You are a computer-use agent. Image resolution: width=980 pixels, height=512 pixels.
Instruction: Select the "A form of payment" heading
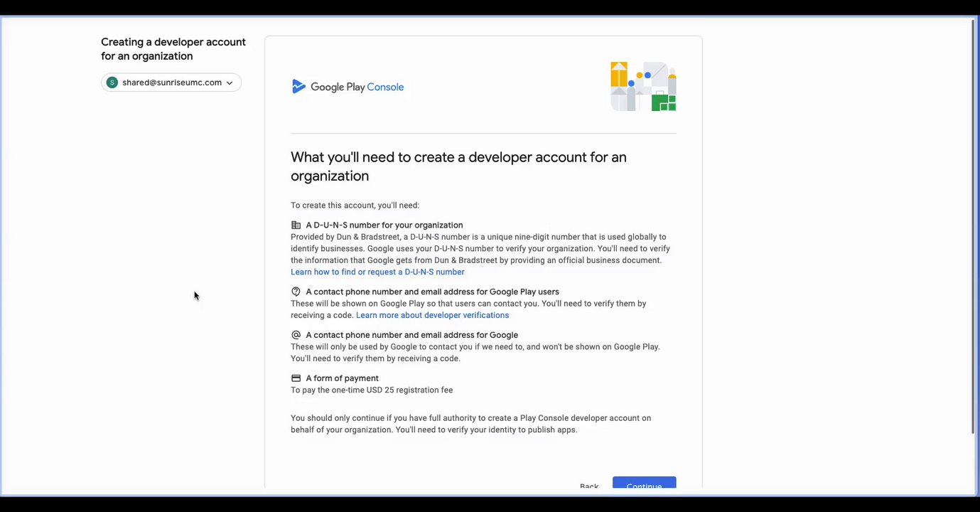[x=342, y=378]
